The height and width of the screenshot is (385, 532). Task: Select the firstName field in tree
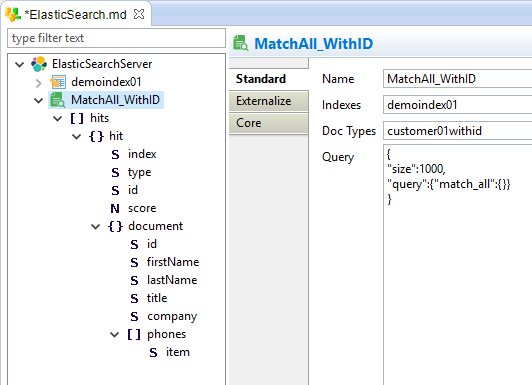point(173,262)
